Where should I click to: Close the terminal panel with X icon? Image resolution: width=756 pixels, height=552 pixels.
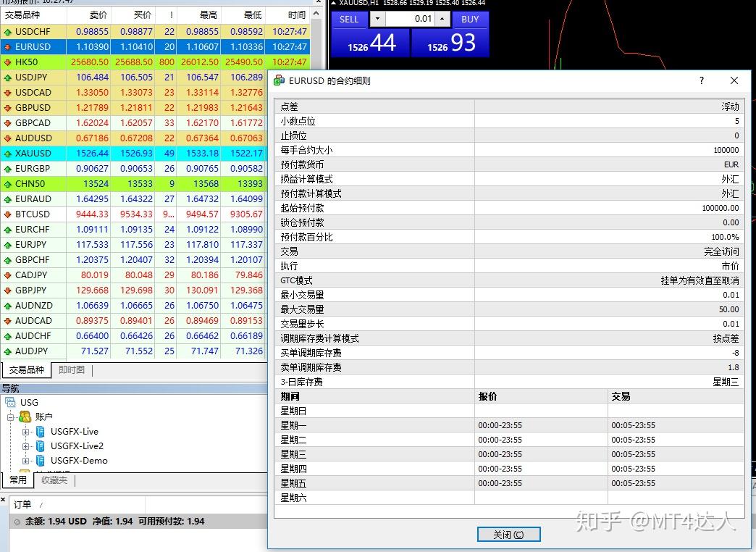pyautogui.click(x=3, y=500)
